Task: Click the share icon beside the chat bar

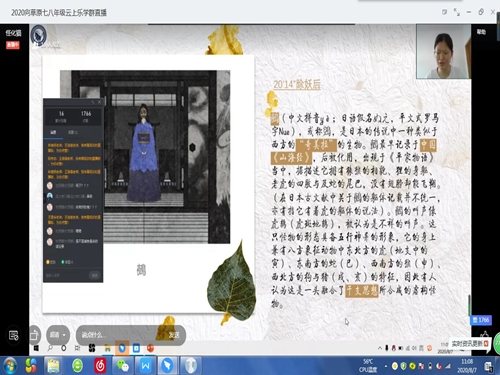Action: pos(34,335)
